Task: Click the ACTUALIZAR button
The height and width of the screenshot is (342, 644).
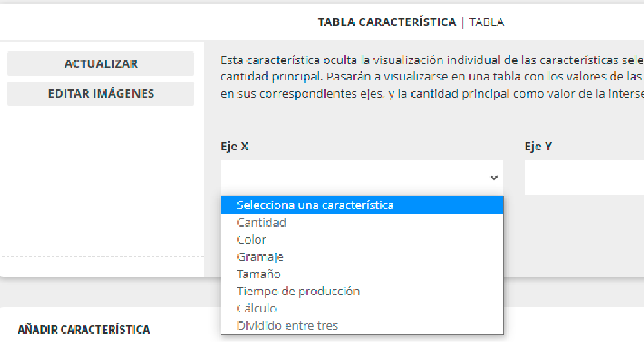Action: (101, 63)
